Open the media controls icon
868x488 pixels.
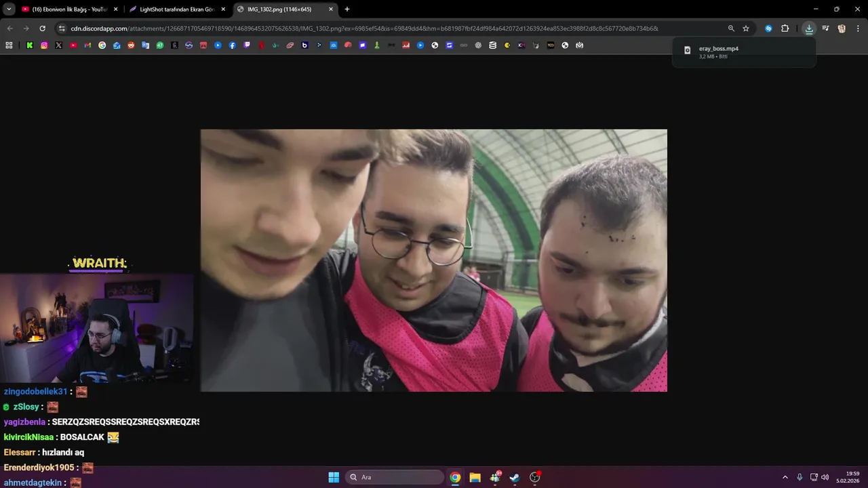pyautogui.click(x=825, y=28)
